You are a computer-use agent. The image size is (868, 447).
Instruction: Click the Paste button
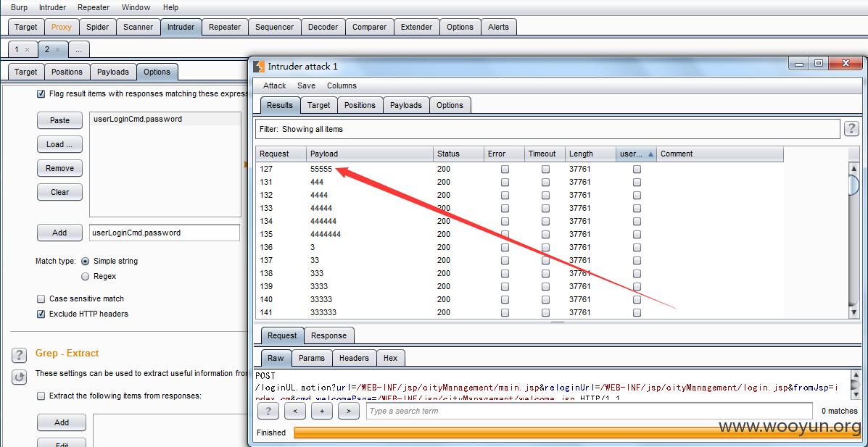point(59,120)
